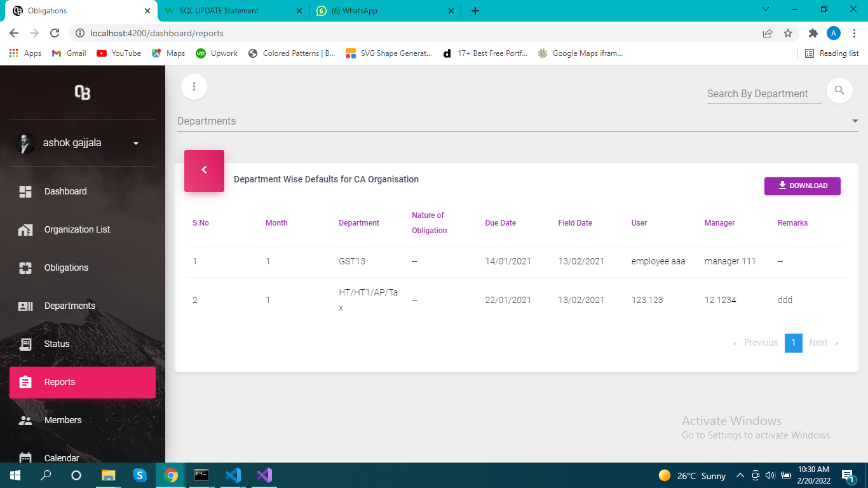This screenshot has height=488, width=868.
Task: Open Chrome profile avatar A
Action: click(834, 33)
